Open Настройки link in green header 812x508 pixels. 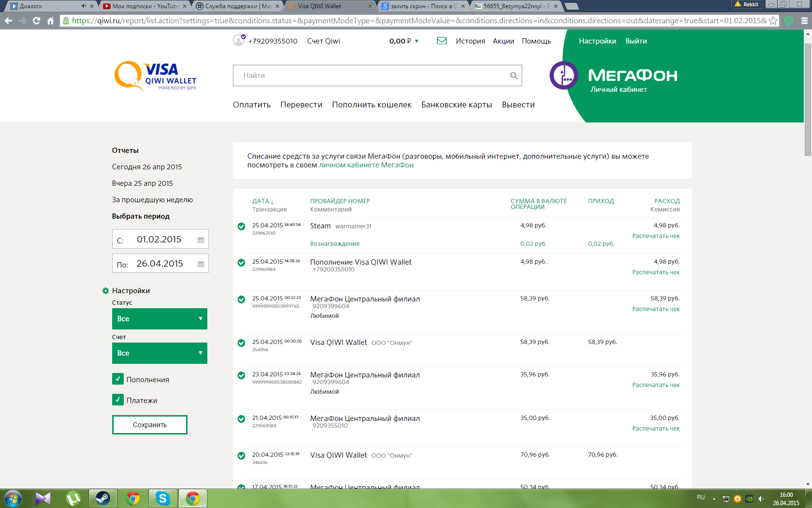[x=597, y=41]
